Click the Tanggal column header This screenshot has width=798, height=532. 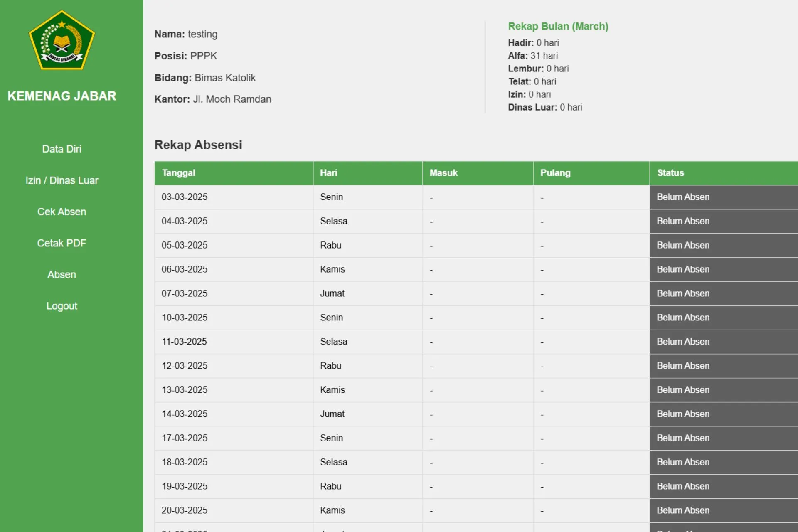pos(179,173)
